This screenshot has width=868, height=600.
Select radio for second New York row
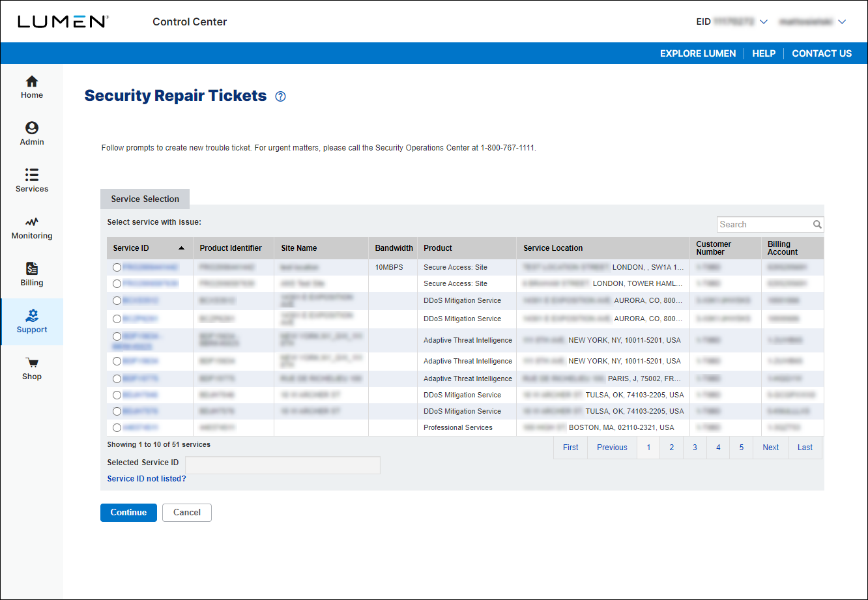(x=117, y=361)
